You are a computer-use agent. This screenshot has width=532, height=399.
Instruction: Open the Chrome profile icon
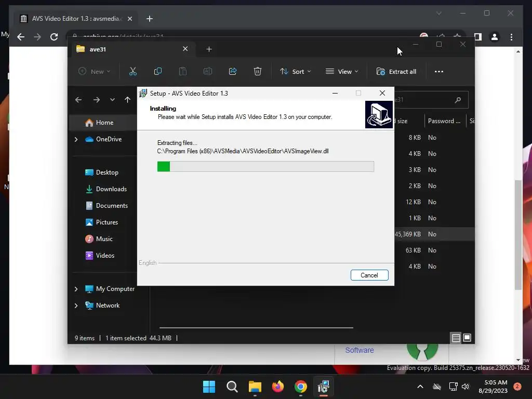coord(495,37)
